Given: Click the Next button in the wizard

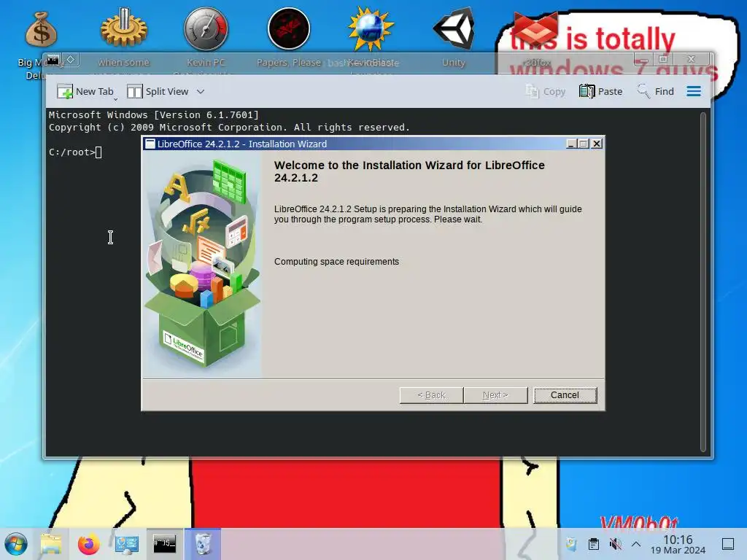Looking at the screenshot, I should 495,395.
